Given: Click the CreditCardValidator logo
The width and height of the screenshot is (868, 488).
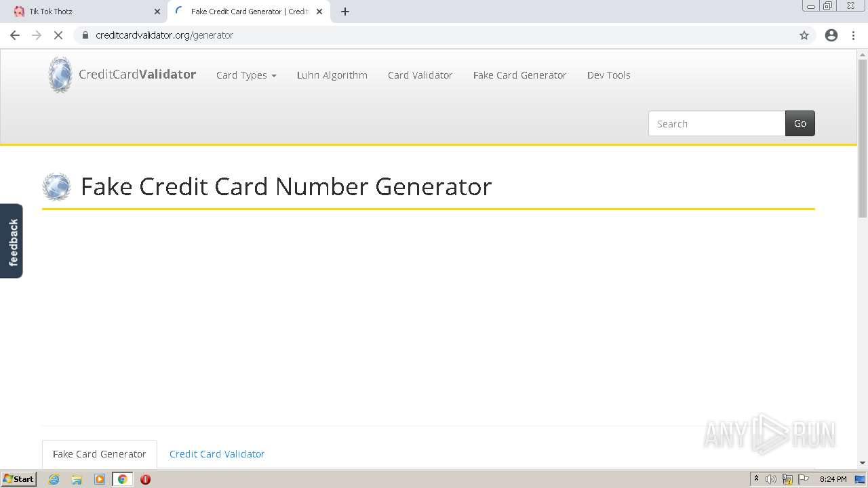Looking at the screenshot, I should pyautogui.click(x=122, y=75).
